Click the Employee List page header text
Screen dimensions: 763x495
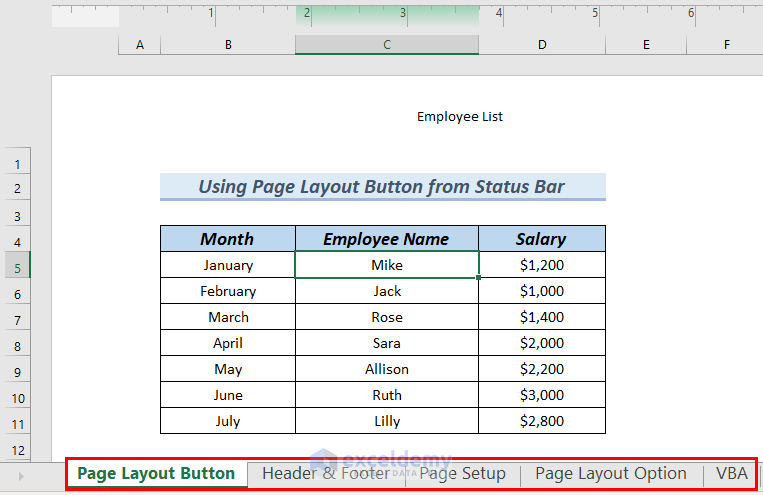point(459,117)
